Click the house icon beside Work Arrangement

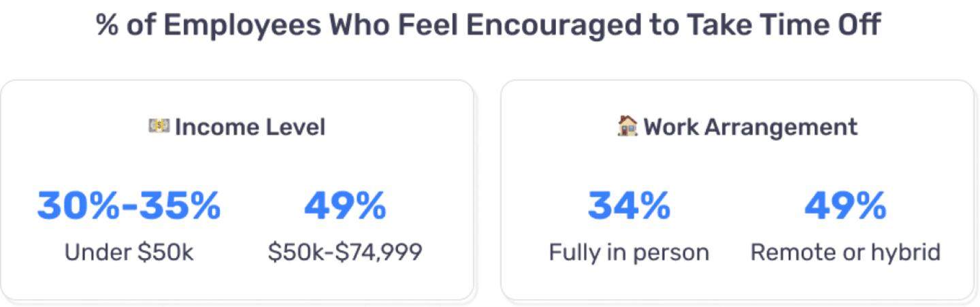coord(627,126)
